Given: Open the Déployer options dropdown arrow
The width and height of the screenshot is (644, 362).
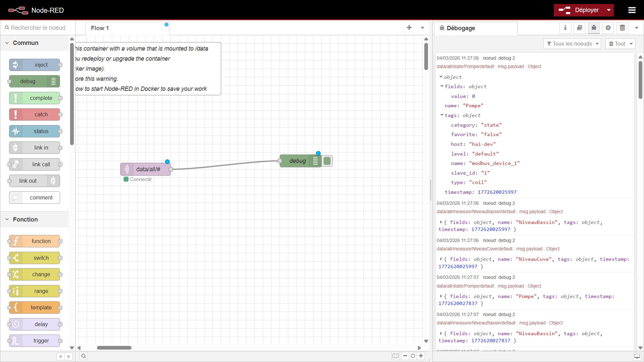Looking at the screenshot, I should [608, 10].
